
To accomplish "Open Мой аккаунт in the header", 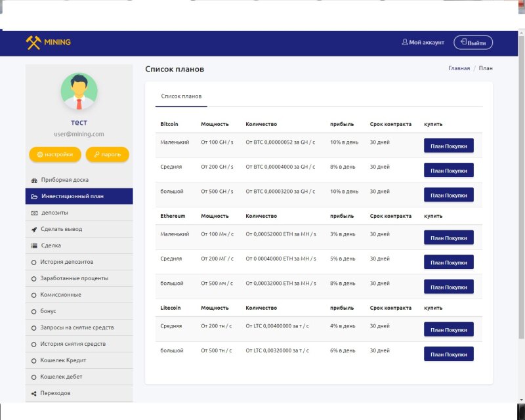I will (423, 43).
